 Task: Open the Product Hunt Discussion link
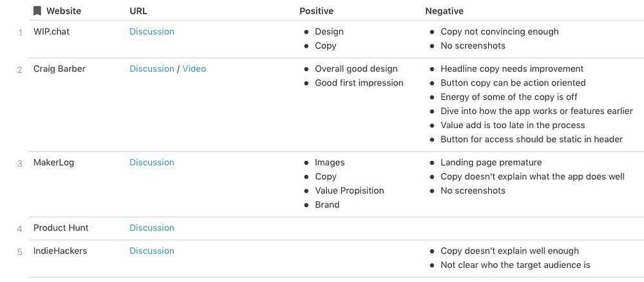[x=151, y=228]
